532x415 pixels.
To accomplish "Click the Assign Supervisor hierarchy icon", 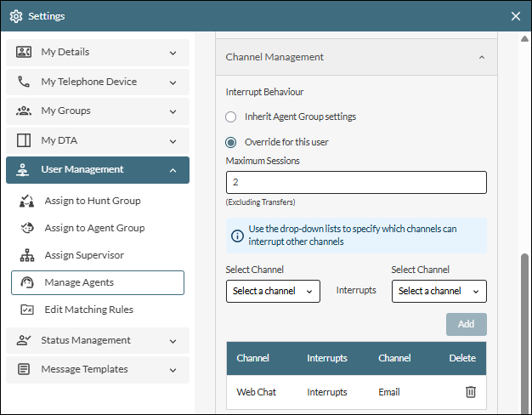I will (27, 256).
